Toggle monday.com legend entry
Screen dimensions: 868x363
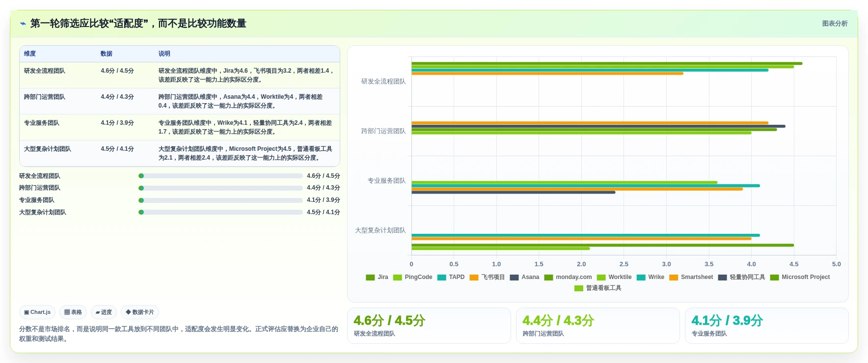point(568,277)
